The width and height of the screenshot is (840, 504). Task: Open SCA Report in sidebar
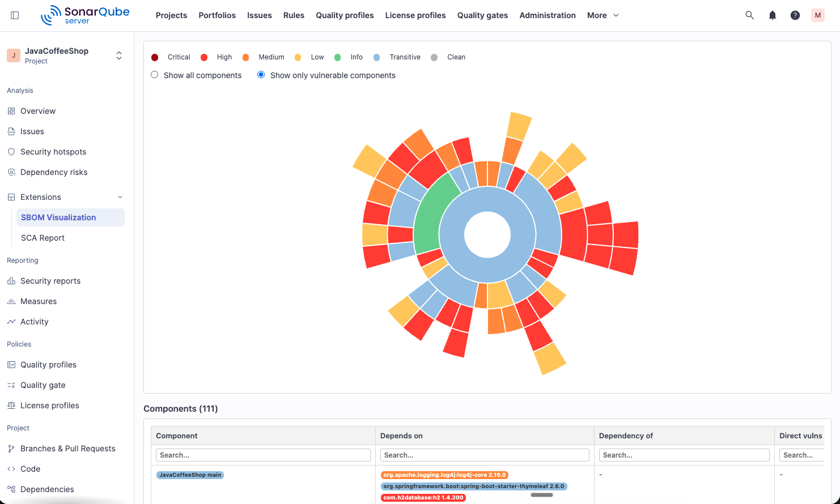(43, 238)
